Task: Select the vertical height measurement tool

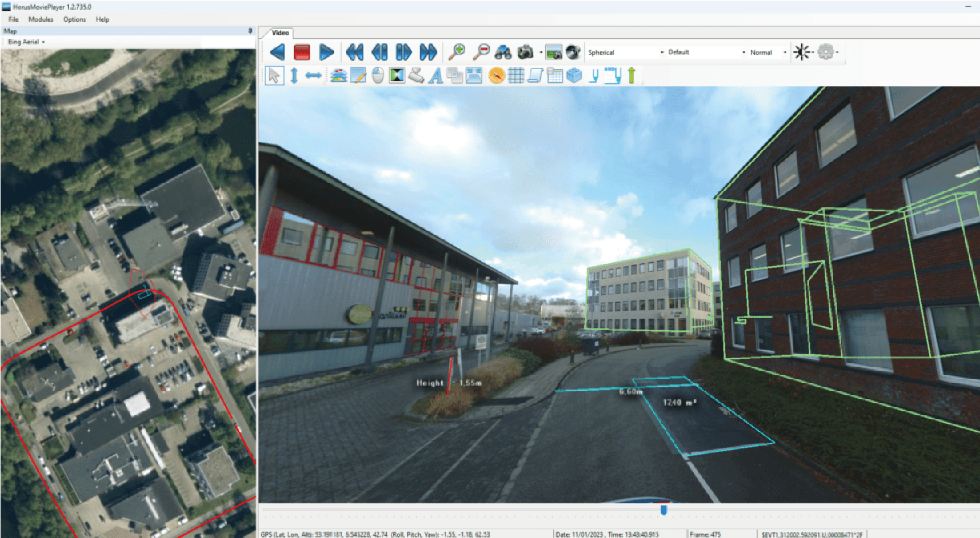Action: (x=295, y=74)
